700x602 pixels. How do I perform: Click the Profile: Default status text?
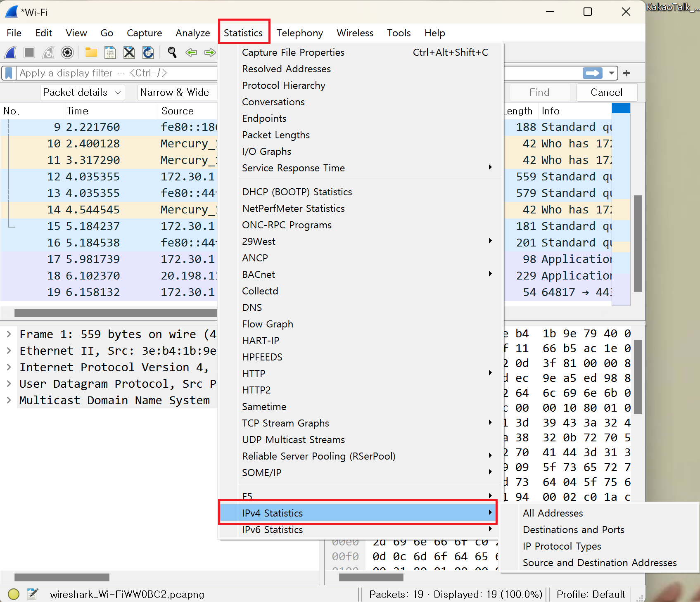[x=591, y=595]
